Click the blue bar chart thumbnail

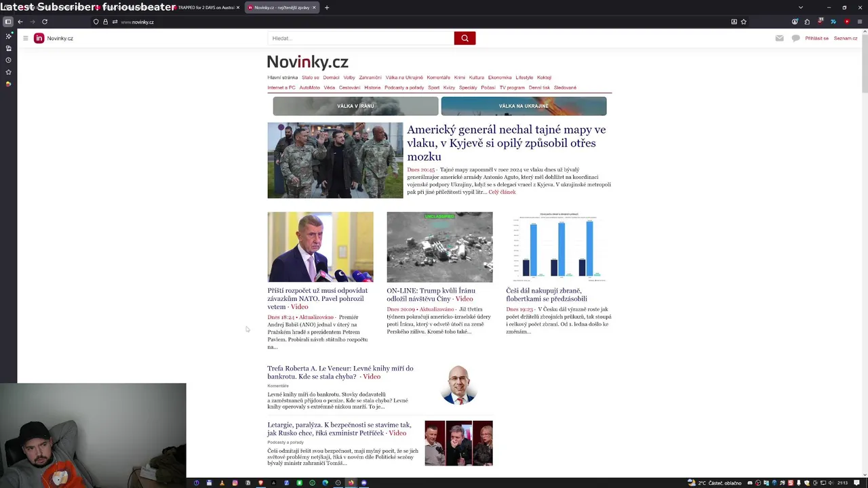[x=559, y=247]
